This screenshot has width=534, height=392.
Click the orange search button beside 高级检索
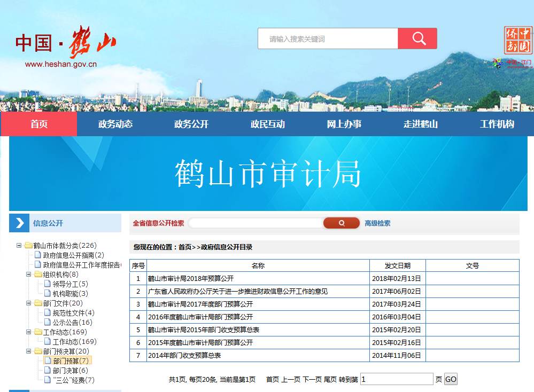click(x=341, y=223)
